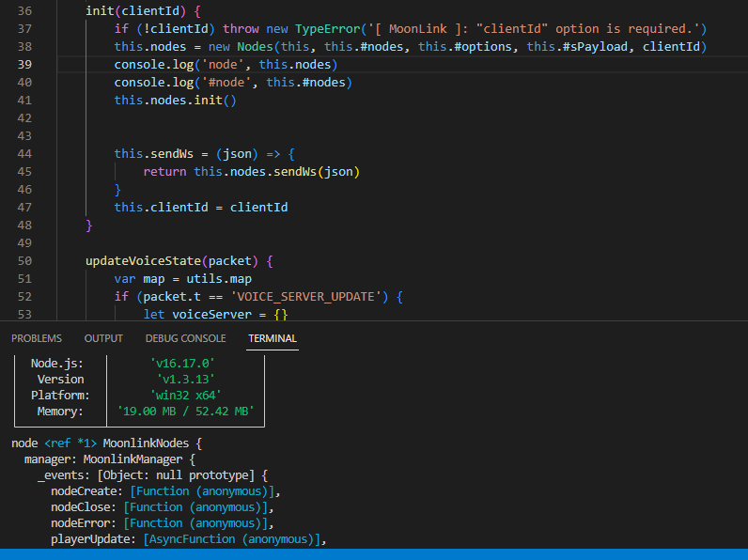Click this.#sPayload argument on line 38
The height and width of the screenshot is (560, 748).
point(577,47)
